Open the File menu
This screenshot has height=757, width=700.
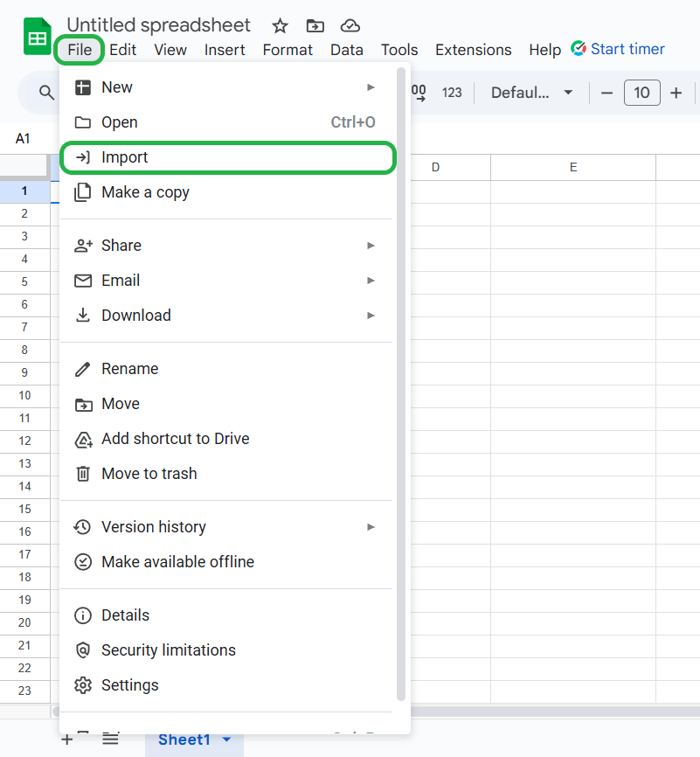(x=80, y=50)
